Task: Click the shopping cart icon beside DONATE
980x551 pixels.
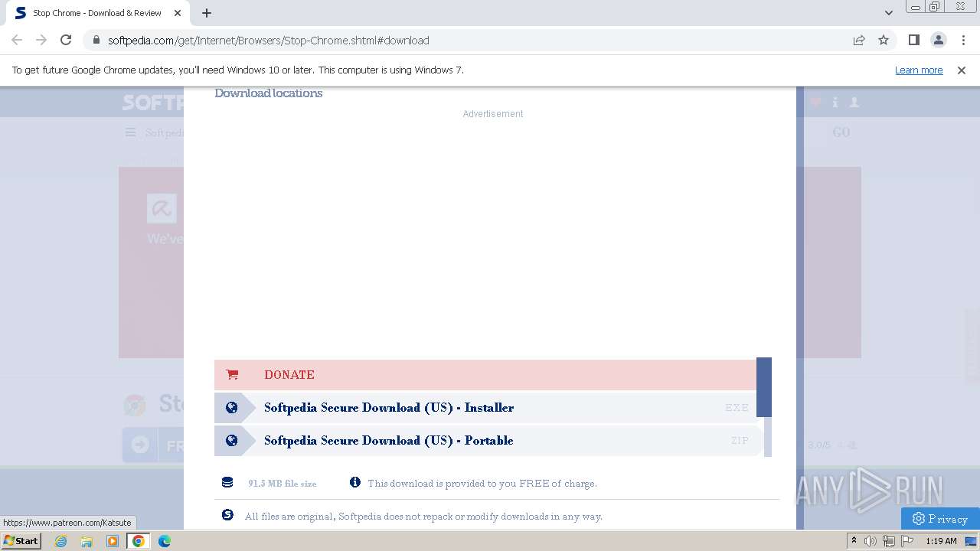Action: [232, 374]
